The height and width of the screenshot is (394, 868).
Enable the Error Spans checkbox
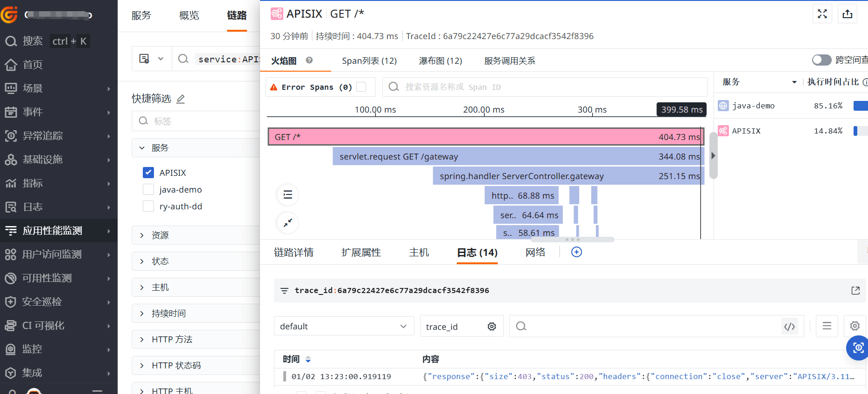click(361, 87)
